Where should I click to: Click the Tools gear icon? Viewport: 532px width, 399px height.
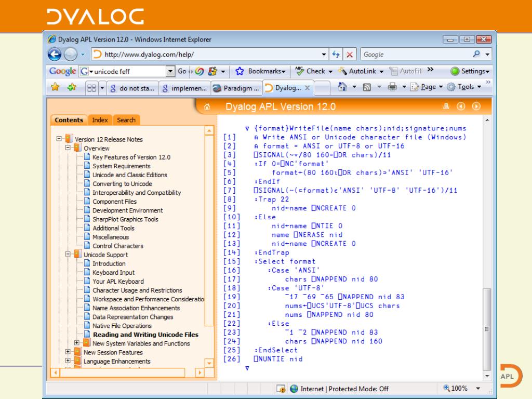coord(451,87)
